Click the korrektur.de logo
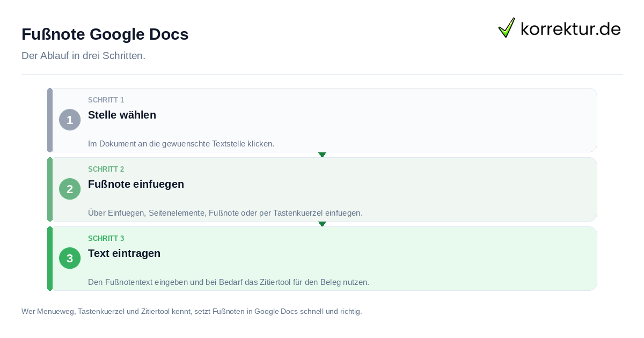 pyautogui.click(x=560, y=28)
